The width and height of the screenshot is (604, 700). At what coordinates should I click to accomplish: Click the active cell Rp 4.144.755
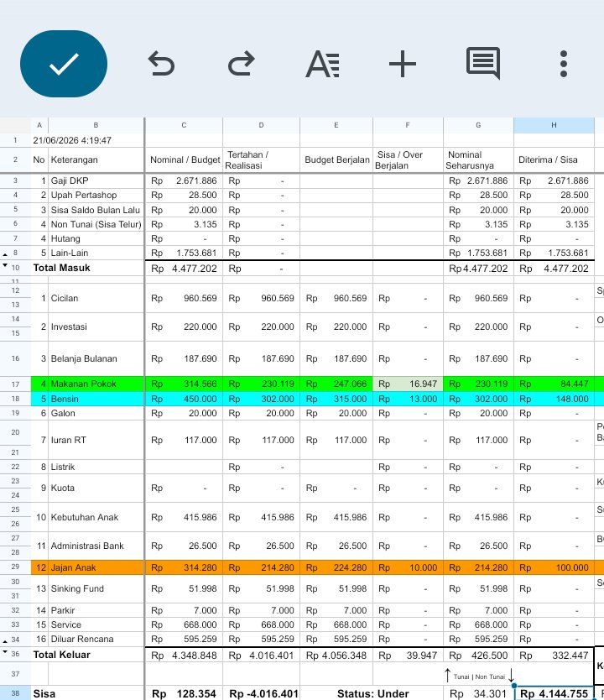554,693
